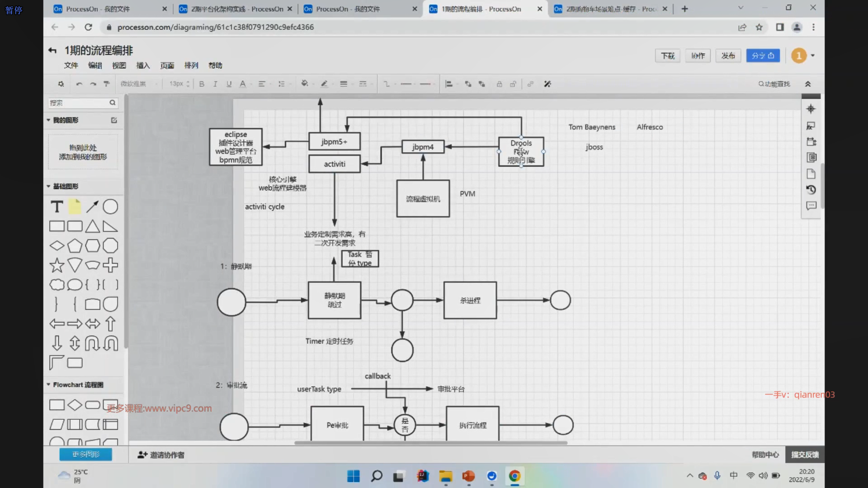Screen dimensions: 868x488
Task: Click the format painter icon
Action: [107, 84]
